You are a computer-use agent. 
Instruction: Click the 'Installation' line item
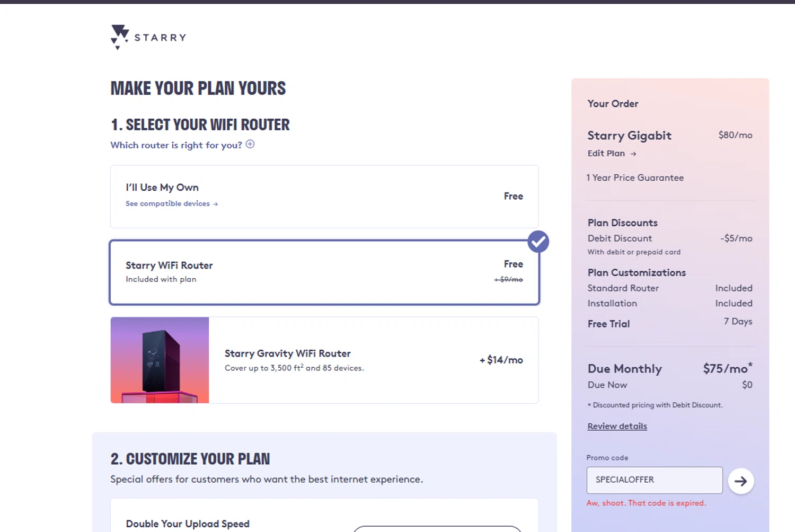coord(612,304)
